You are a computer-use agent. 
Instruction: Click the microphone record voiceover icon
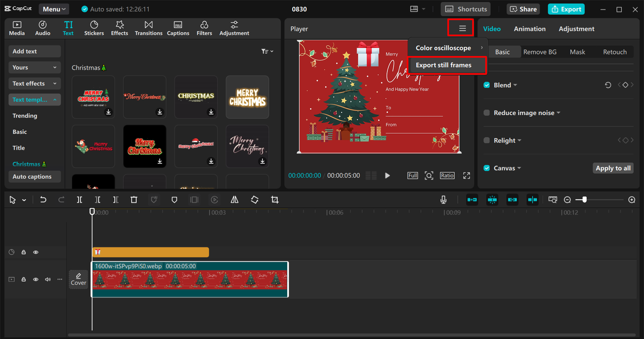[443, 200]
